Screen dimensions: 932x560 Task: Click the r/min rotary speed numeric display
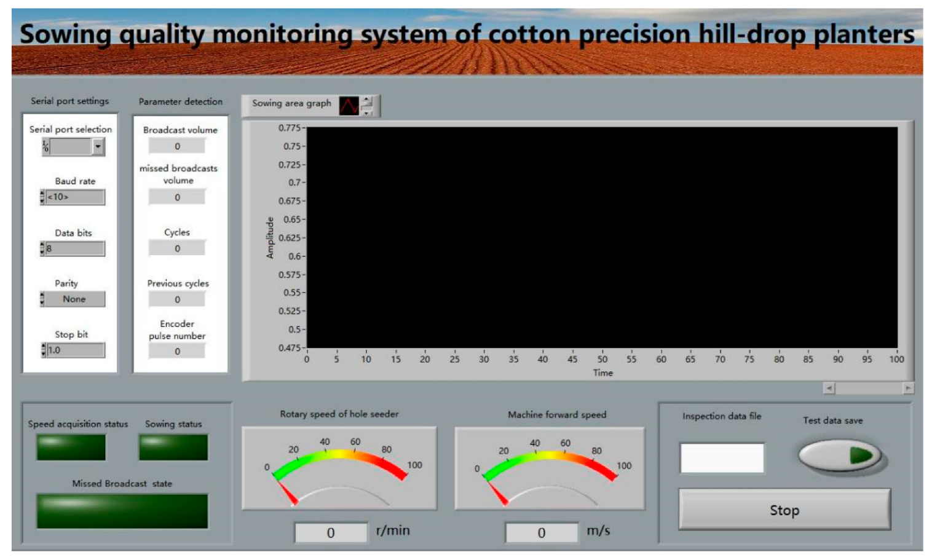[x=331, y=532]
